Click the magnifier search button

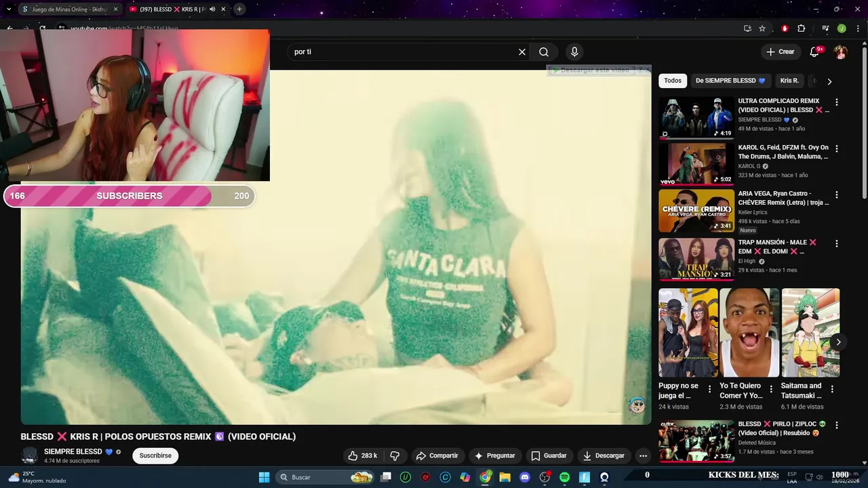544,52
